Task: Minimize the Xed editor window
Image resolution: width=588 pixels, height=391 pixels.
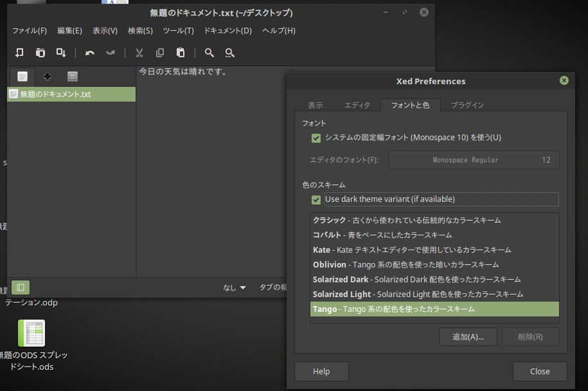Action: coord(385,12)
